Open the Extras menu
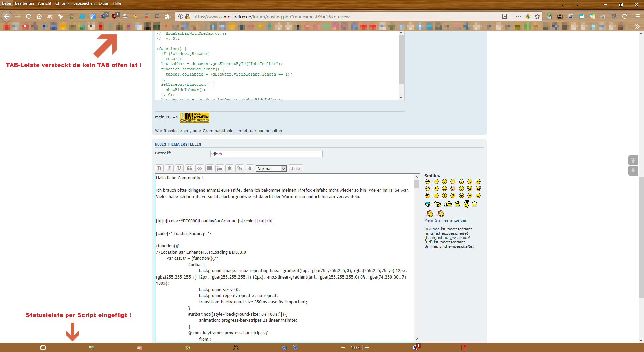644x352 pixels. click(x=103, y=3)
